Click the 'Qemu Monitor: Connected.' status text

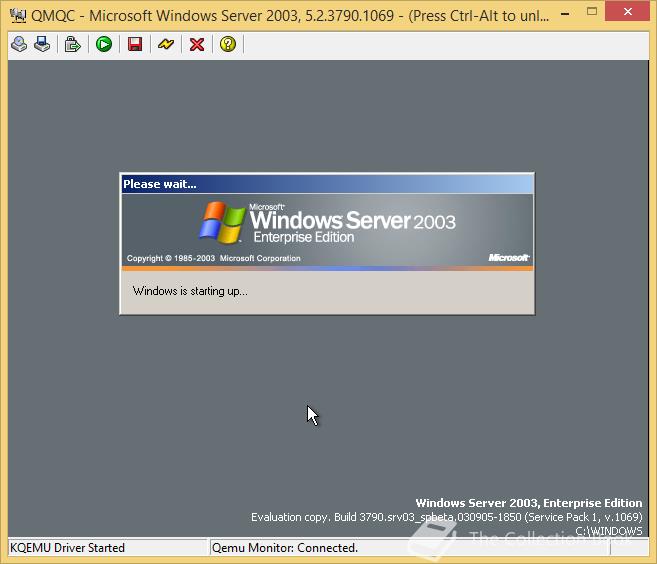pyautogui.click(x=285, y=548)
